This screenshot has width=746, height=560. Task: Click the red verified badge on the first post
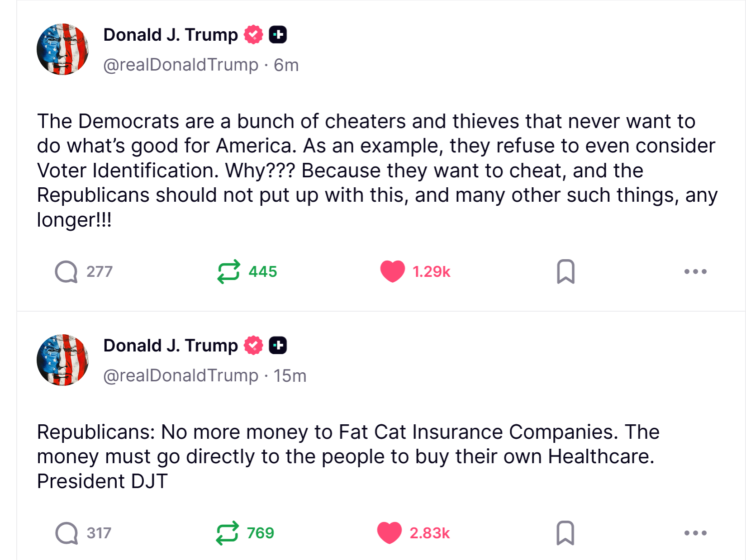253,35
